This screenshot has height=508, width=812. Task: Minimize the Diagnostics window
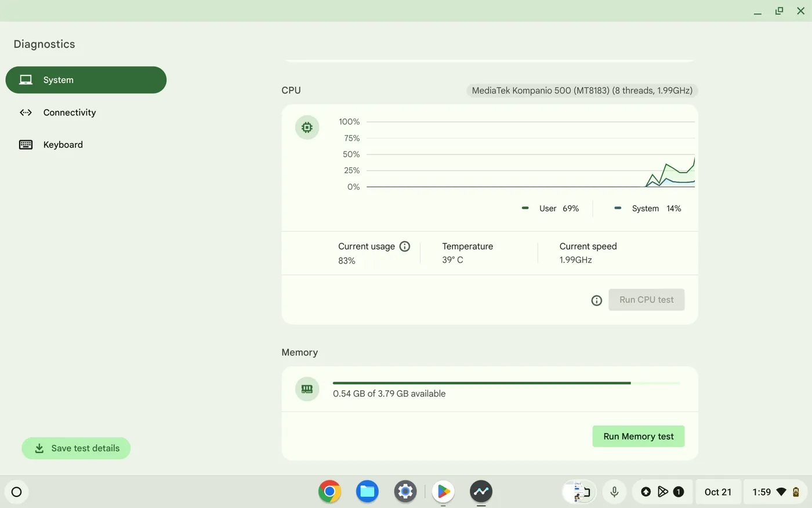(757, 11)
